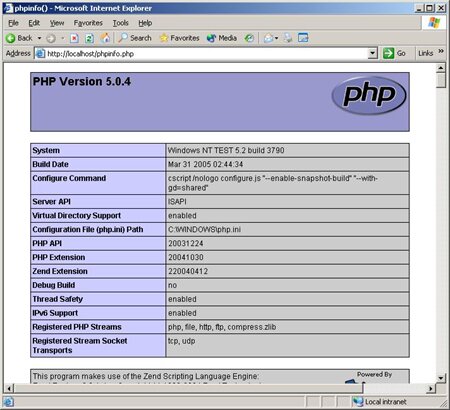Select the 'Mar 31 2005 02:44:34' build date
Image resolution: width=450 pixels, height=410 pixels.
(205, 164)
